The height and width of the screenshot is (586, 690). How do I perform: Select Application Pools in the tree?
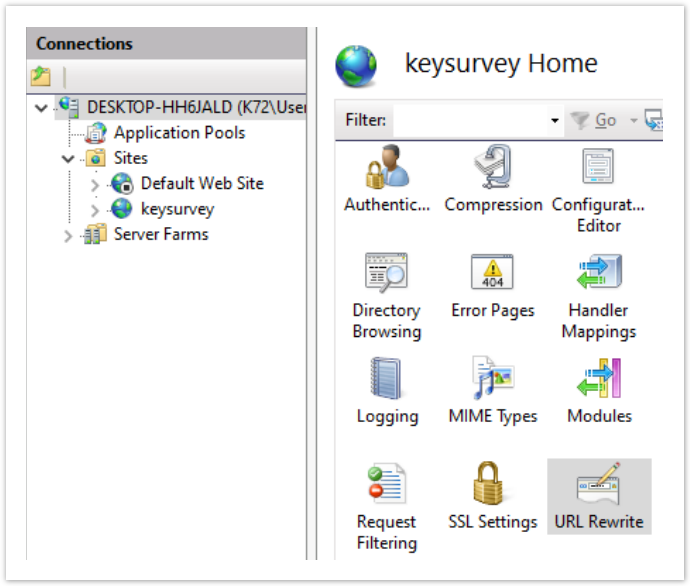178,132
